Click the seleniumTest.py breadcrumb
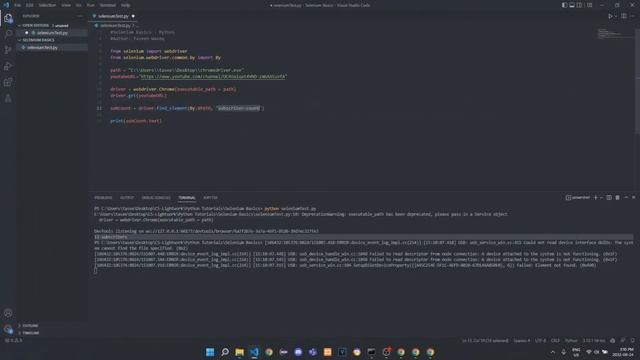Image resolution: width=640 pixels, height=360 pixels. point(115,25)
